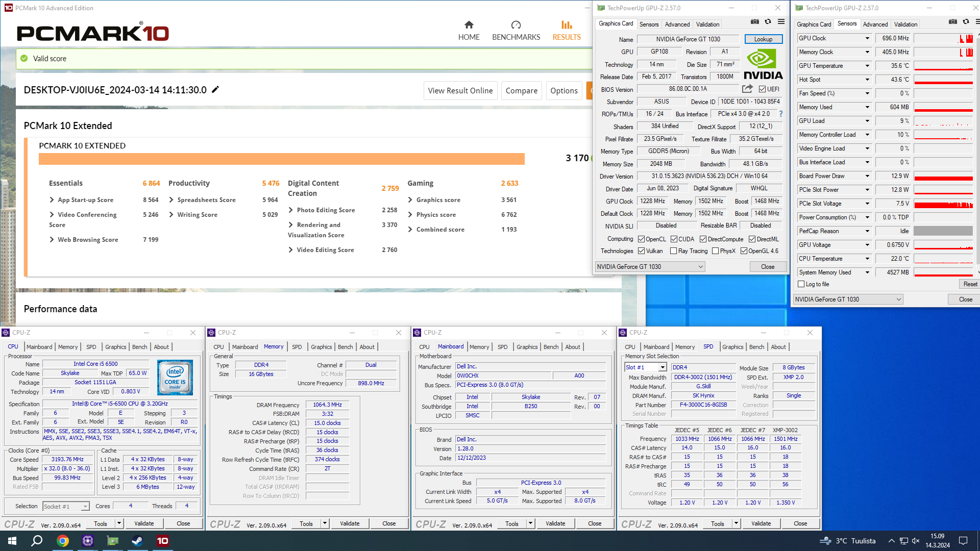Click the GPU Temperature sensor graph

[943, 66]
